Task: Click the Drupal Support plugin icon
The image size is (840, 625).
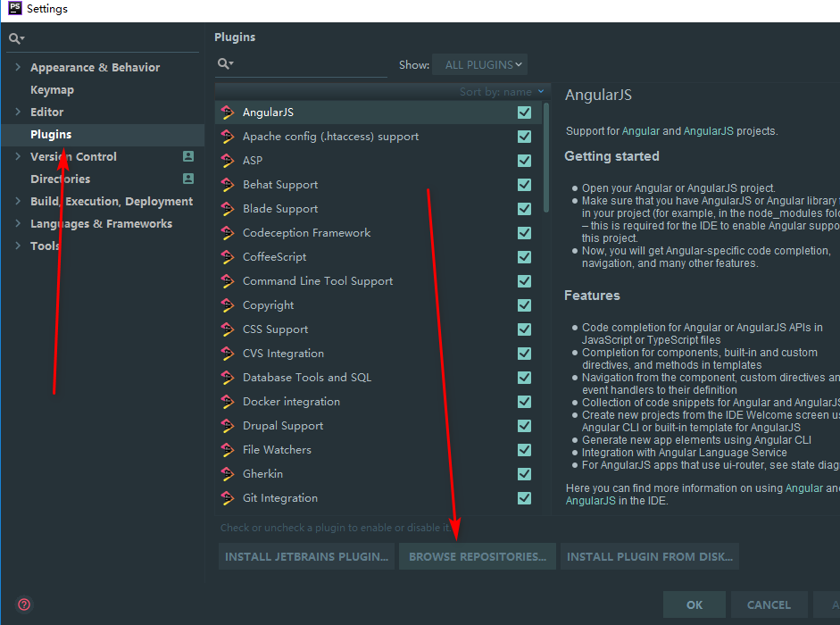Action: [x=228, y=426]
